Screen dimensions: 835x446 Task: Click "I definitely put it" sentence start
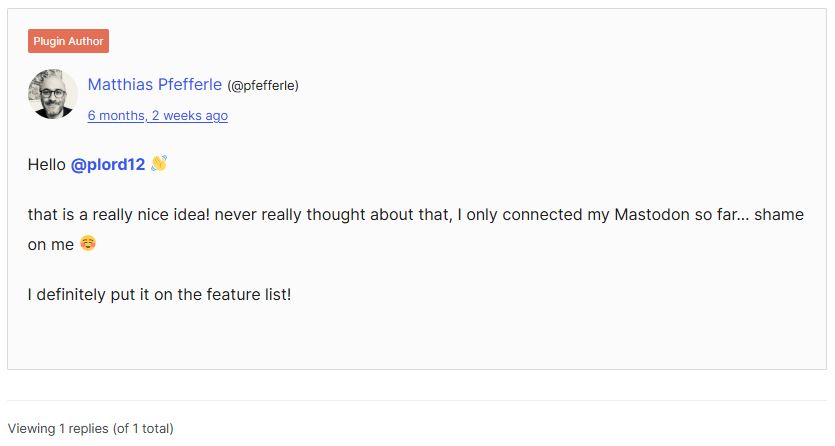90,295
